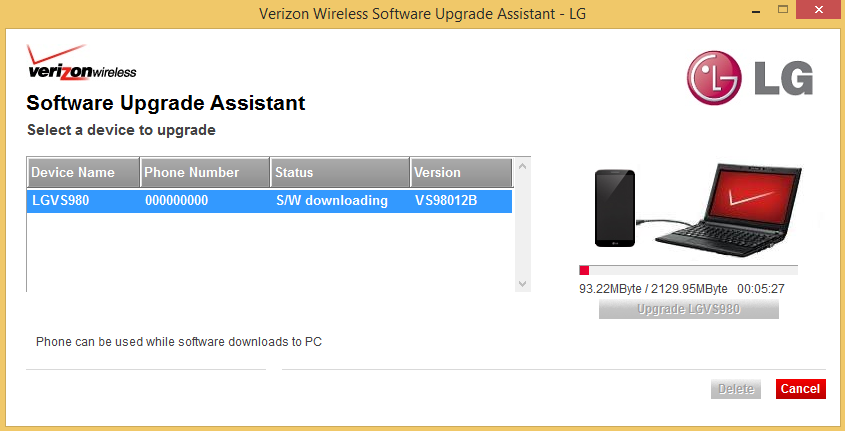The width and height of the screenshot is (845, 431).
Task: Click the VS98012B version cell
Action: pyautogui.click(x=445, y=201)
